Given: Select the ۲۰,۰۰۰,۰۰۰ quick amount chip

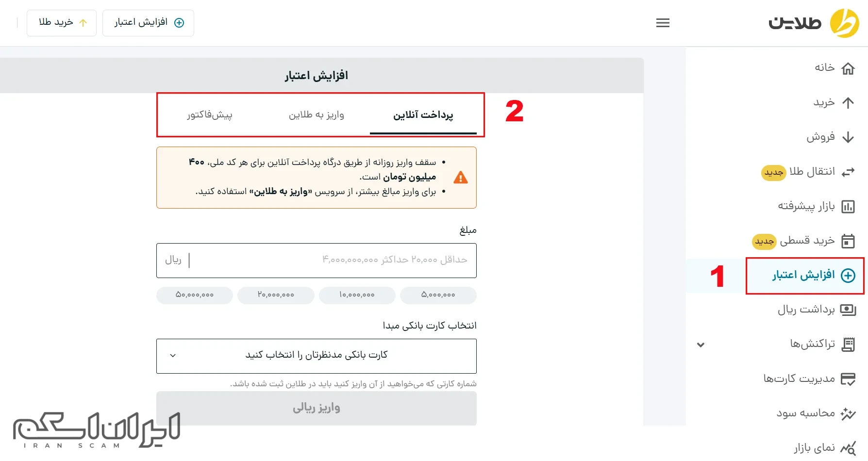Looking at the screenshot, I should [276, 295].
